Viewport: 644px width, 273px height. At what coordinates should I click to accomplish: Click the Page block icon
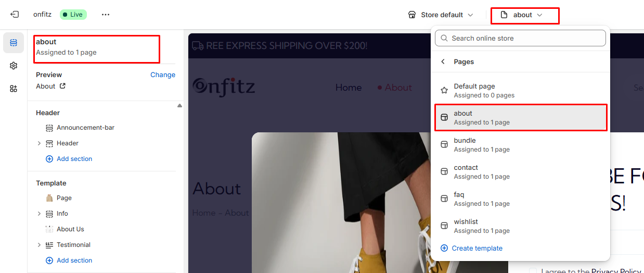(49, 198)
